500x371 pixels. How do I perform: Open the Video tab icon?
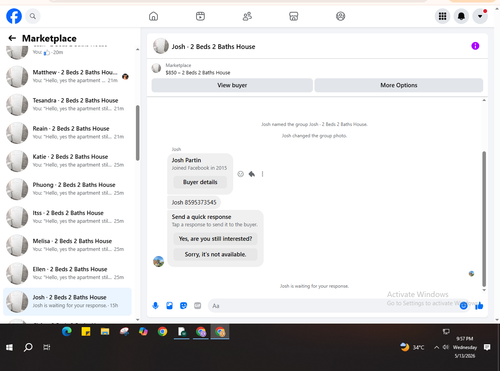(200, 16)
